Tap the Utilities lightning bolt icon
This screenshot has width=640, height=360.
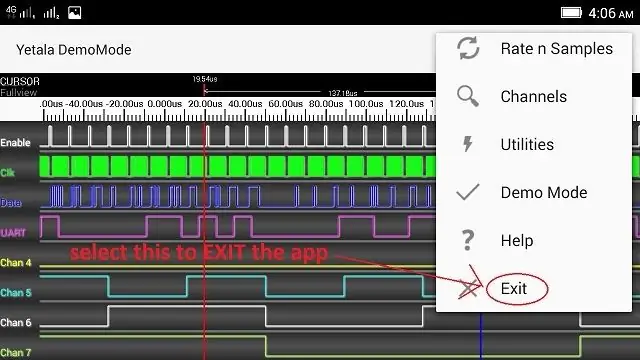[468, 144]
